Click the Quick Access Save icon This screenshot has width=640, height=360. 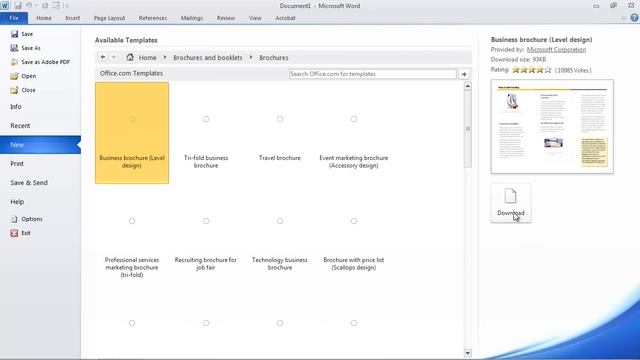18,6
